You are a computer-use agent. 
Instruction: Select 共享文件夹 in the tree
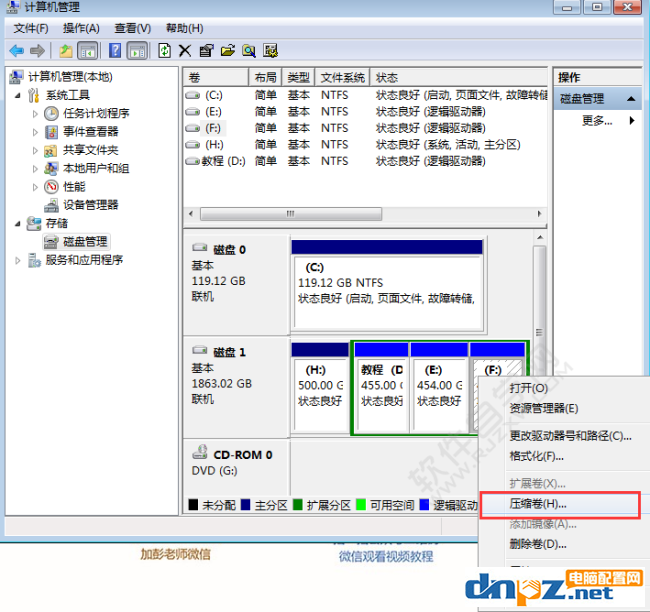coord(90,150)
